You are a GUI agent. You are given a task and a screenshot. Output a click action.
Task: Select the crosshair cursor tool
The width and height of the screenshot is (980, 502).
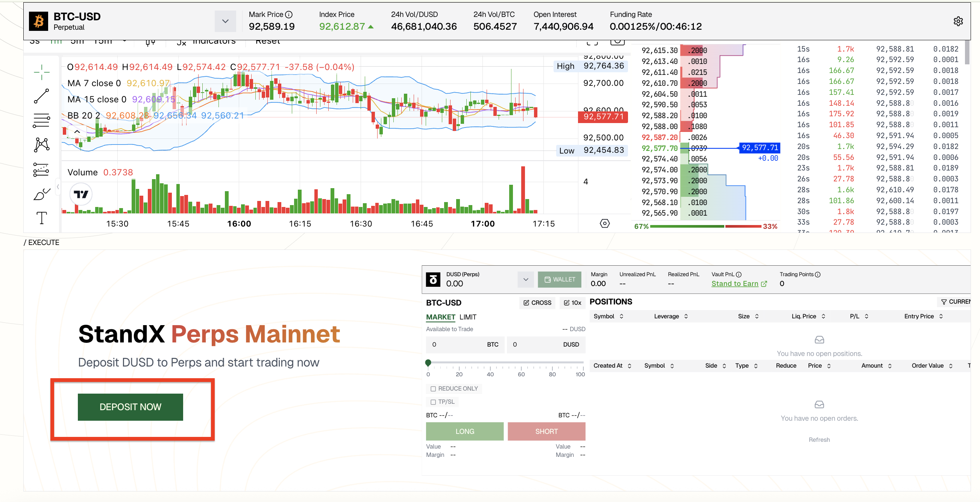(x=41, y=72)
